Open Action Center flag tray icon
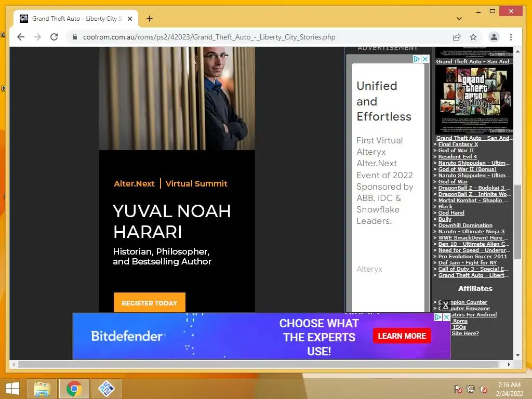This screenshot has height=399, width=532. pos(458,389)
